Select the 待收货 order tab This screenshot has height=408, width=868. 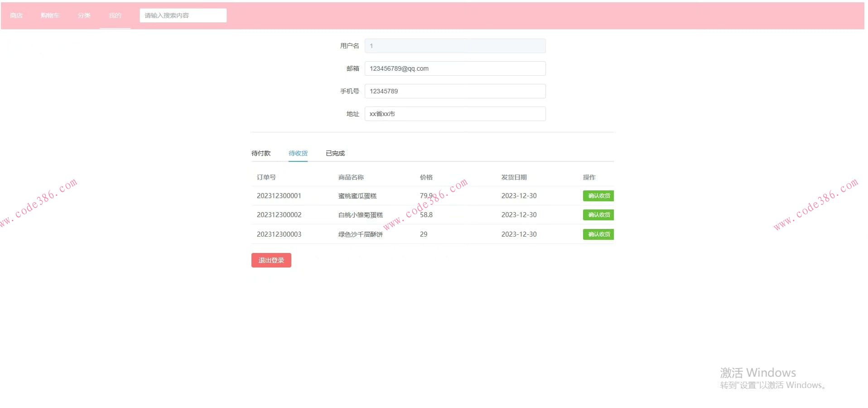pyautogui.click(x=298, y=153)
